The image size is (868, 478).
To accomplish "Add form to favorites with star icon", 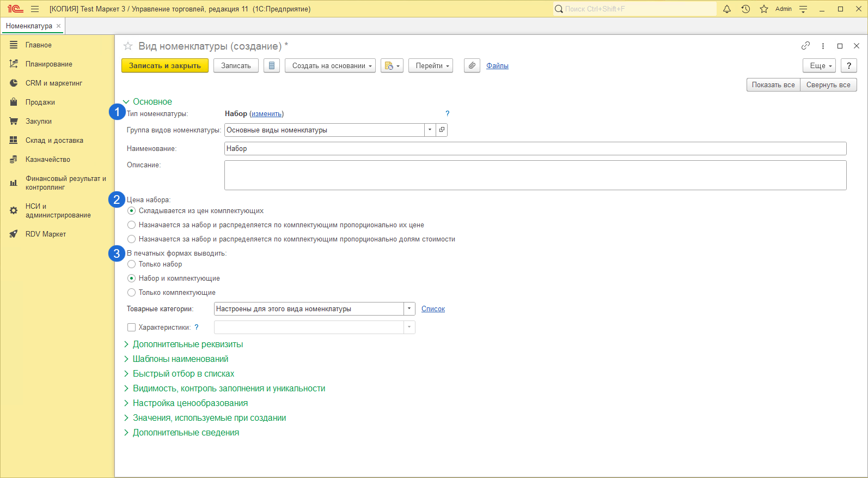I will pyautogui.click(x=128, y=46).
